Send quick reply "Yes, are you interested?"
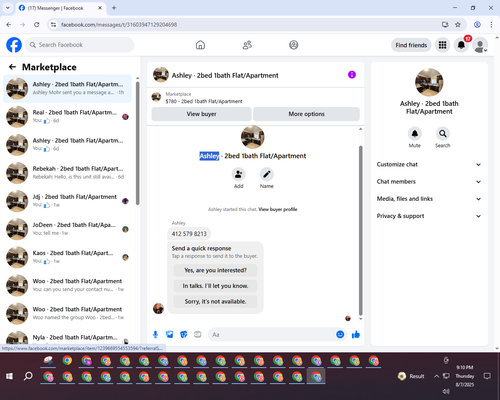500x400 pixels. coord(215,270)
